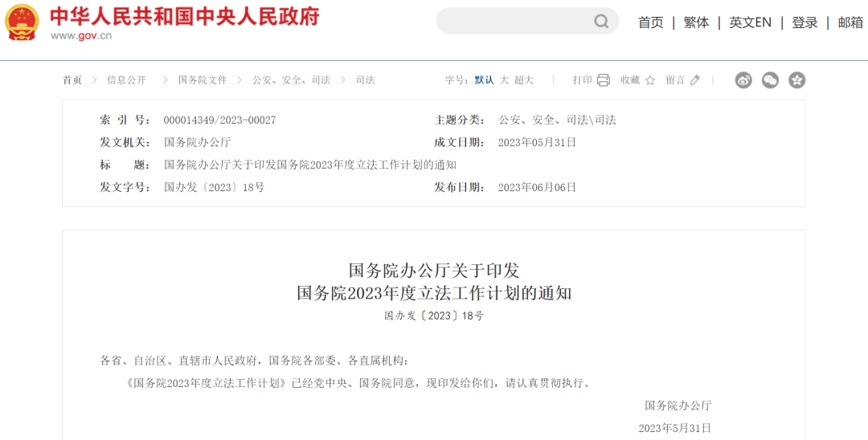Click the pencil comment icon
868x440 pixels.
[695, 80]
